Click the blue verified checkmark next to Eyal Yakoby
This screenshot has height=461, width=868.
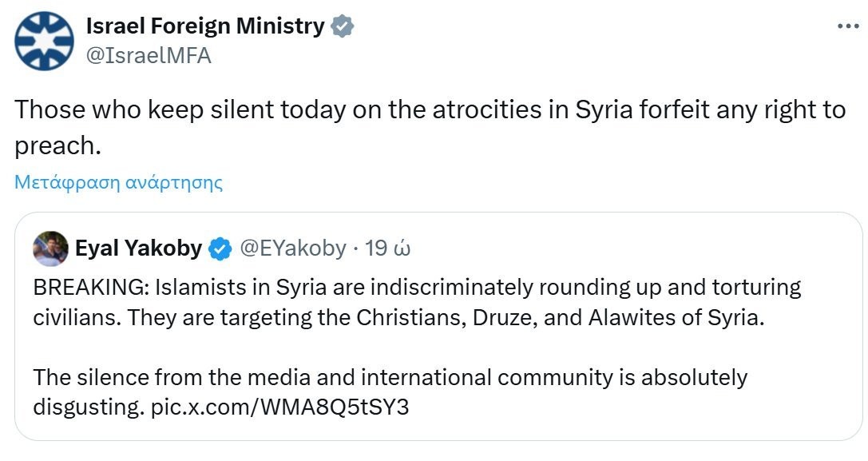[x=220, y=249]
